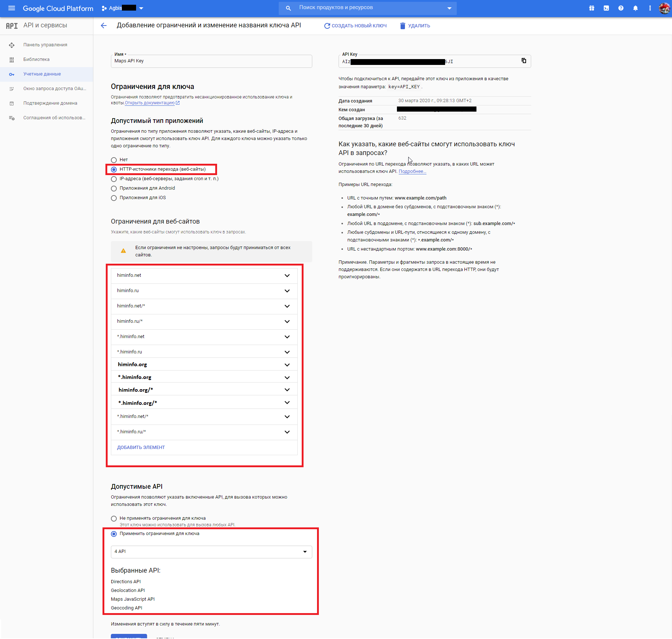Viewport: 672px width, 639px height.
Task: Go to Учетные данные section
Action: 42,74
